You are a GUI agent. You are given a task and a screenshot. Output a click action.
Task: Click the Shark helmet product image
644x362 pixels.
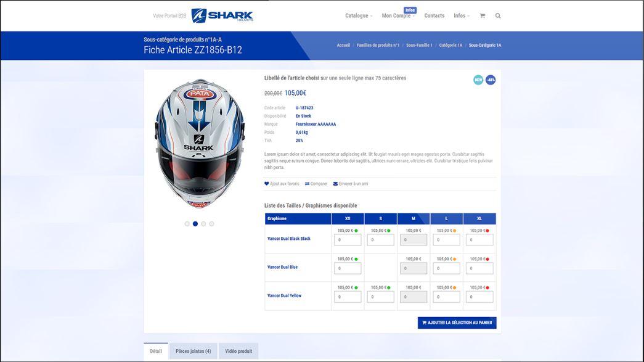click(199, 144)
